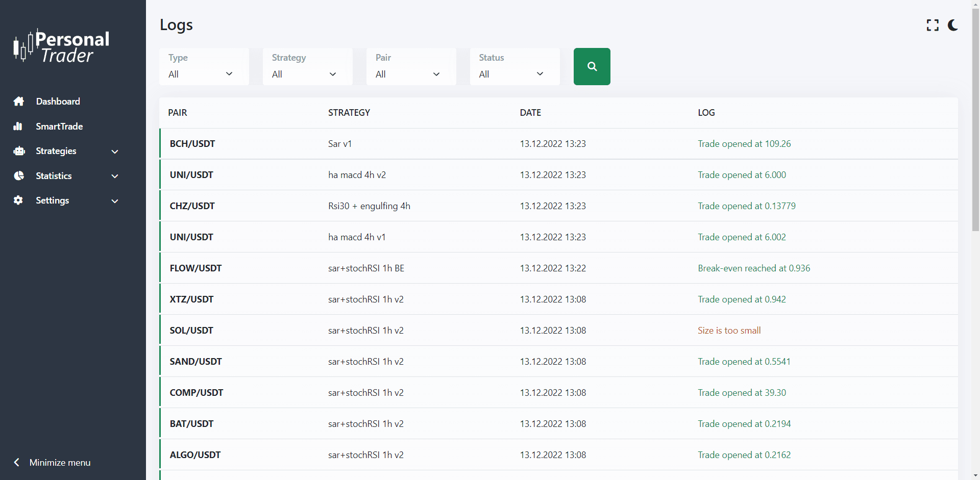This screenshot has height=480, width=980.
Task: Click the green search button
Action: coord(592,66)
